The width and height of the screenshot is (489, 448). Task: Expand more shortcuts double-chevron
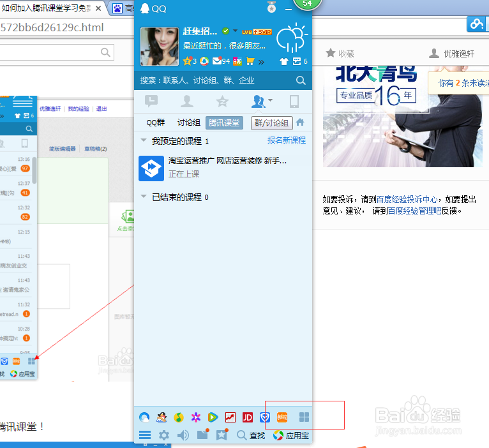point(261,62)
